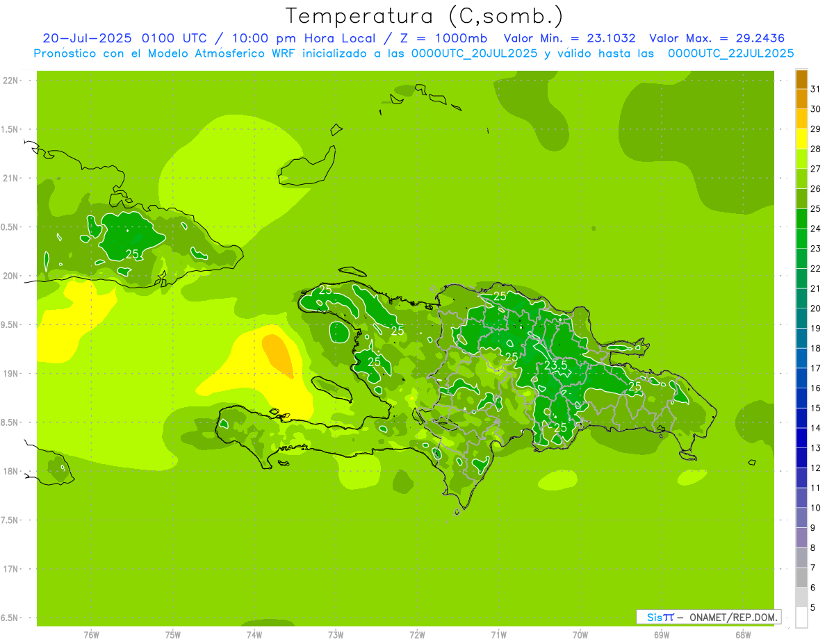This screenshot has height=644, width=834.
Task: Click the "17N" latitude axis label
Action: (10, 569)
